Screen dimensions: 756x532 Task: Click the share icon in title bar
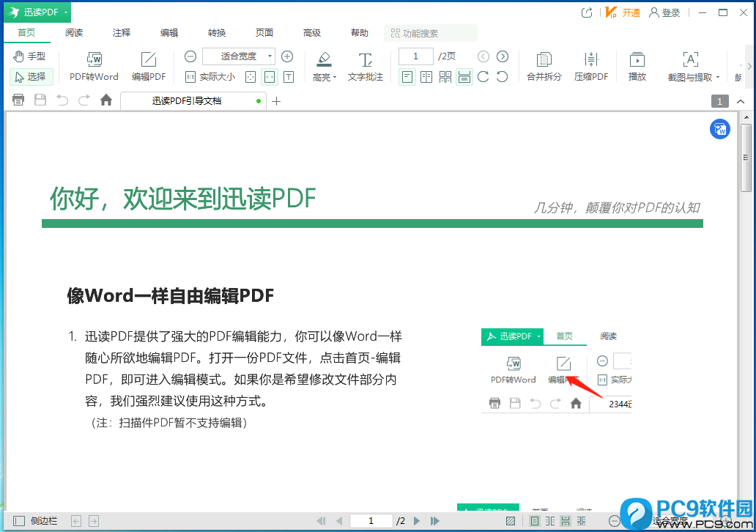(587, 12)
